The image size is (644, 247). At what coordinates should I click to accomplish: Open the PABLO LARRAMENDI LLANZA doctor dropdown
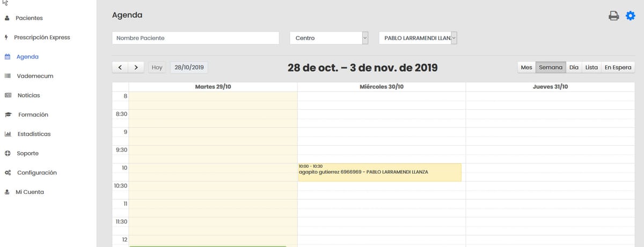click(418, 38)
